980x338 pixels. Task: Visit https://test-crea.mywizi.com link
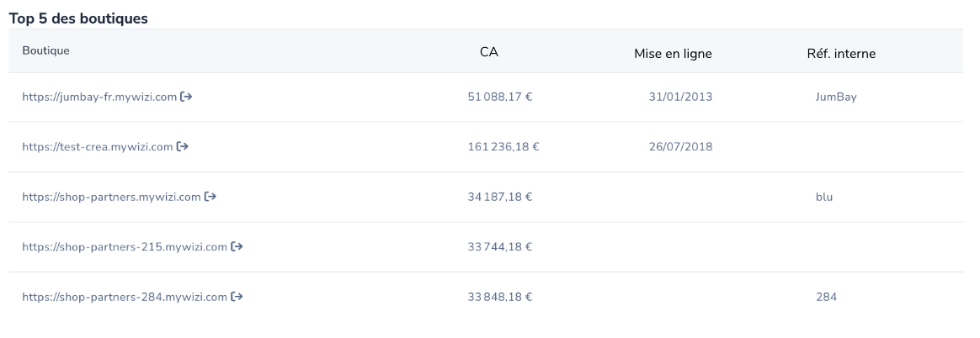tap(98, 147)
